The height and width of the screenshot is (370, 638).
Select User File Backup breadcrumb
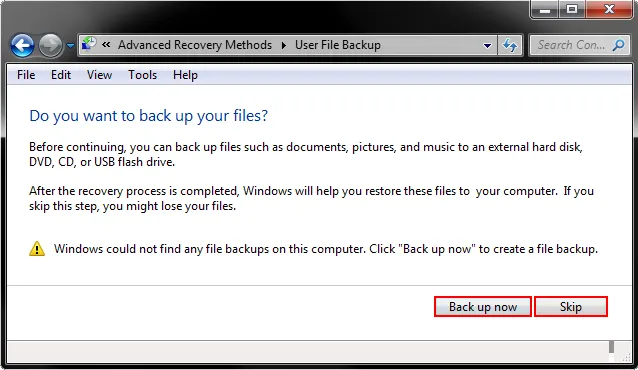click(338, 45)
